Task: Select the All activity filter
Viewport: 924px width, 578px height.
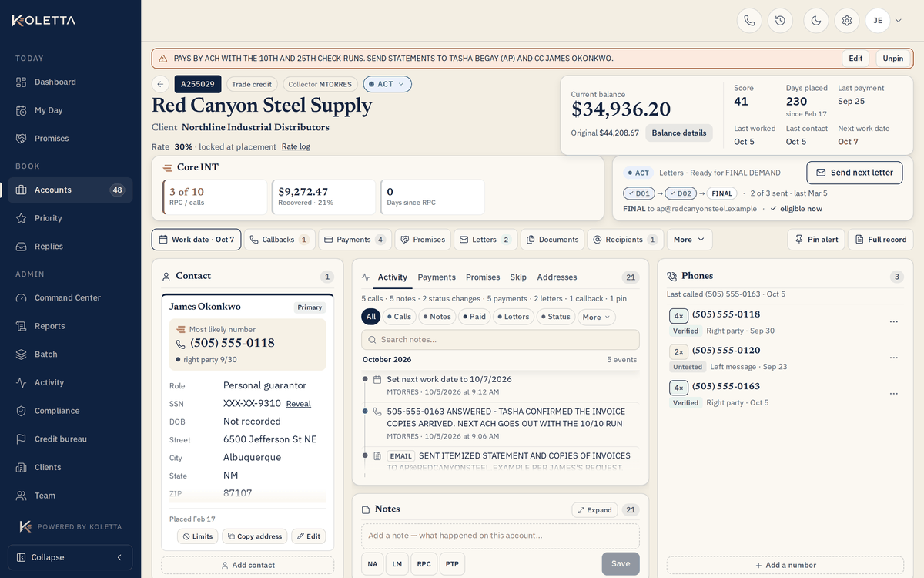Action: [371, 317]
